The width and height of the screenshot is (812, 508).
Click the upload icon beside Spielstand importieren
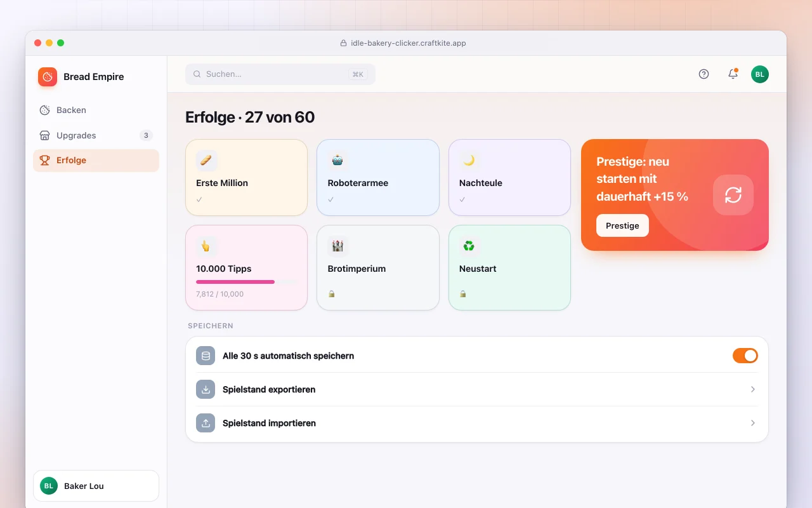click(206, 424)
